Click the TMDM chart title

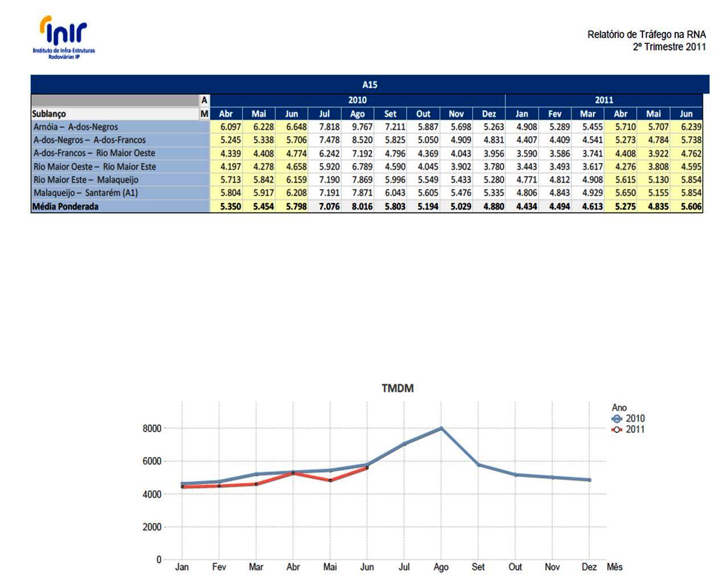397,388
